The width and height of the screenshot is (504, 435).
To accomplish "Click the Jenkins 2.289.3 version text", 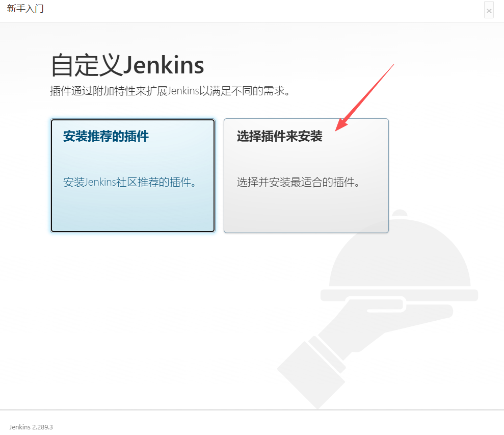I will click(31, 427).
